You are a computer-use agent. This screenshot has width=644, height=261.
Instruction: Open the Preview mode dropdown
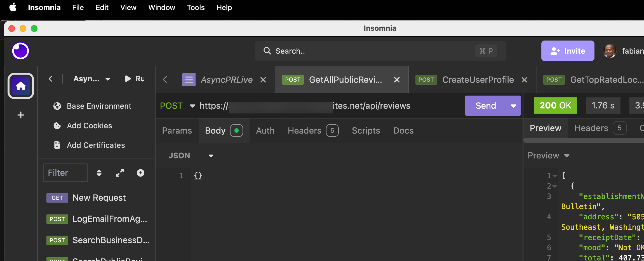(x=549, y=156)
